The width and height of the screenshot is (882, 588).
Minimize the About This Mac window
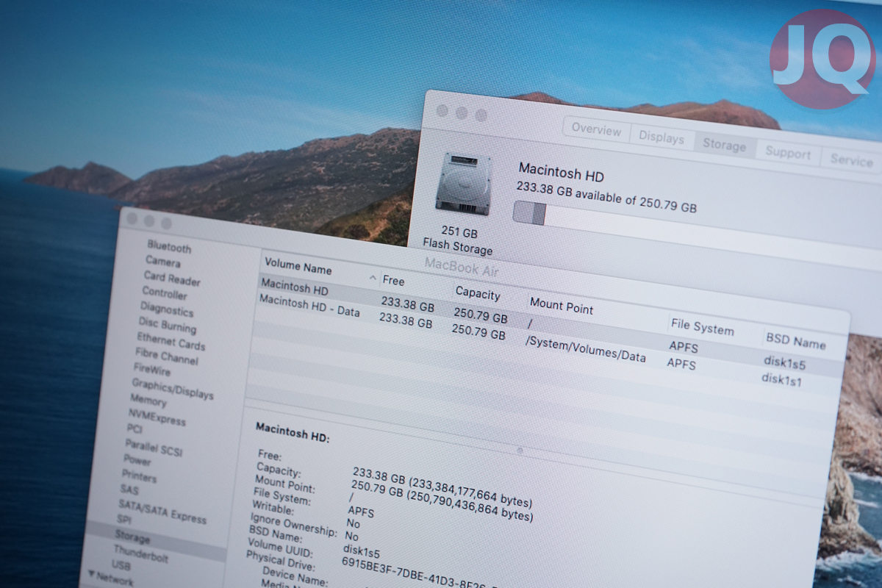tap(461, 113)
